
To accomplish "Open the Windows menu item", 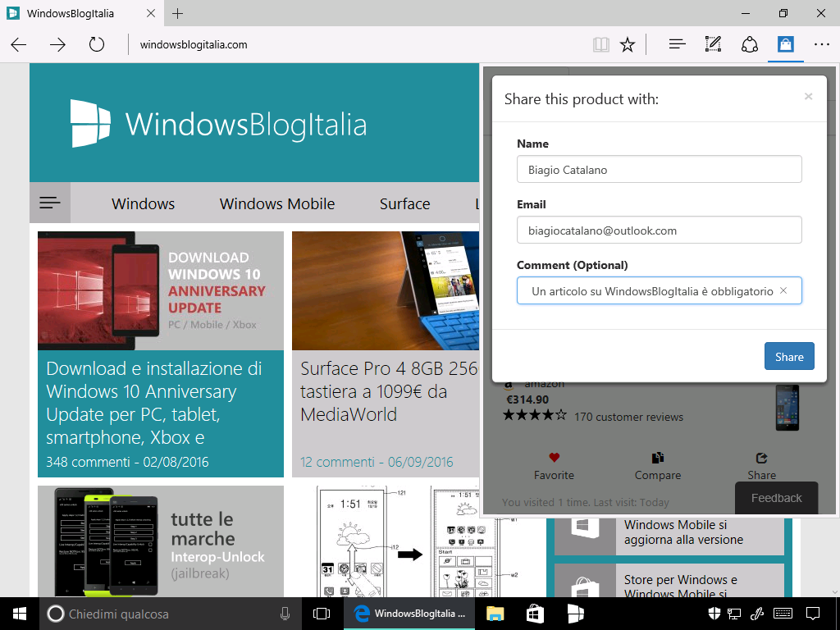I will pyautogui.click(x=143, y=203).
